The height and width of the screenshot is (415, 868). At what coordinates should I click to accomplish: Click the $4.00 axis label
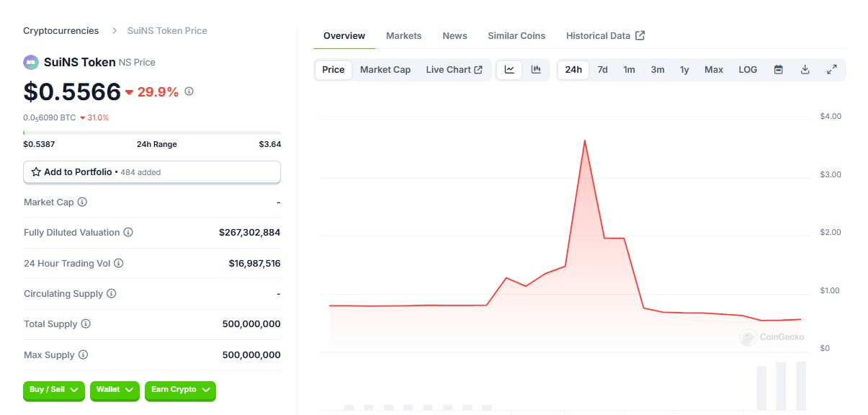click(831, 116)
